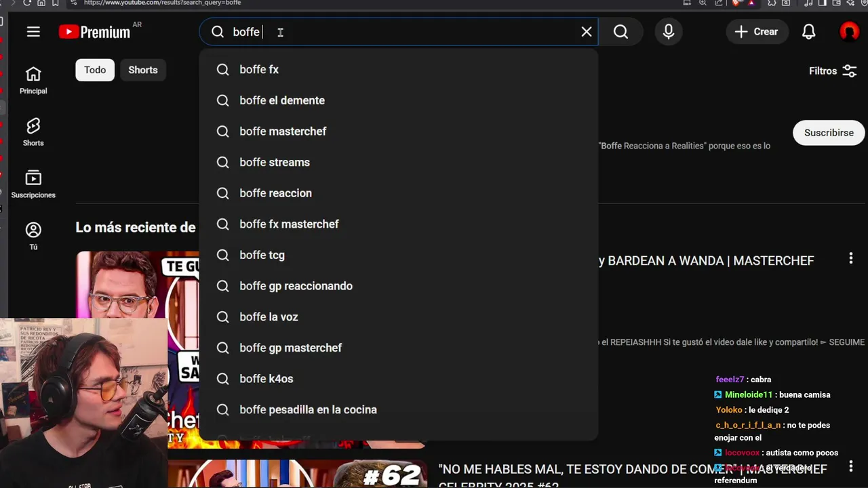The height and width of the screenshot is (488, 868).
Task: Open the hamburger guide menu
Action: pos(33,32)
